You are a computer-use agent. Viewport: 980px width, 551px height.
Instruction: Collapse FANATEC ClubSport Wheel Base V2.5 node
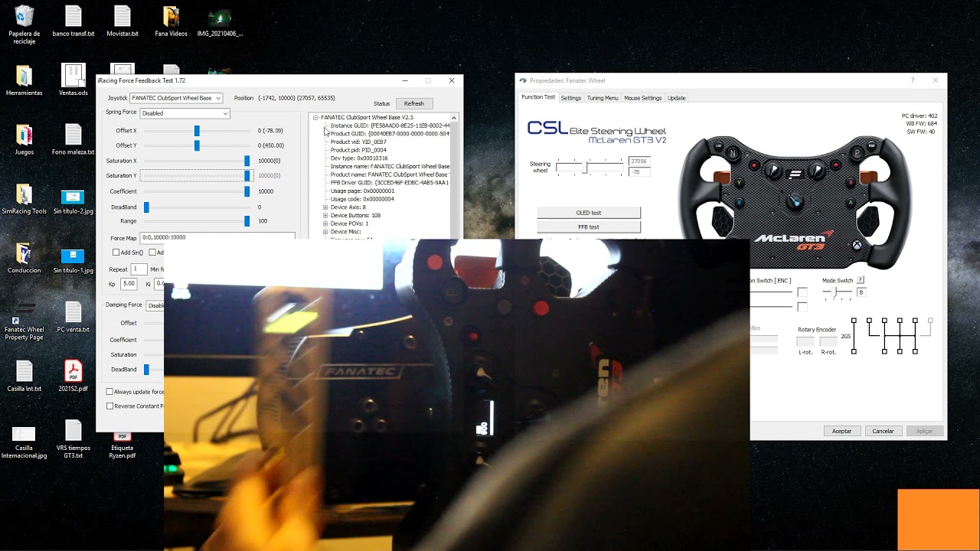pos(315,118)
